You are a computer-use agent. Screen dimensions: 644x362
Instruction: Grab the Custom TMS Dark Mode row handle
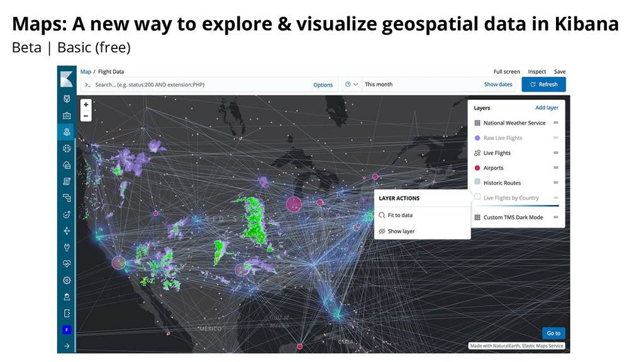556,217
